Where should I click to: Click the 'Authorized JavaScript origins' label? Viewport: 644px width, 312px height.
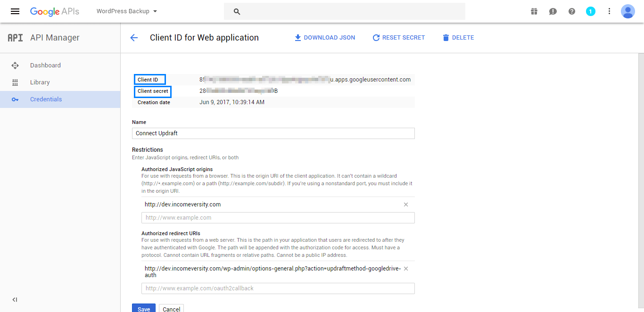(x=177, y=169)
